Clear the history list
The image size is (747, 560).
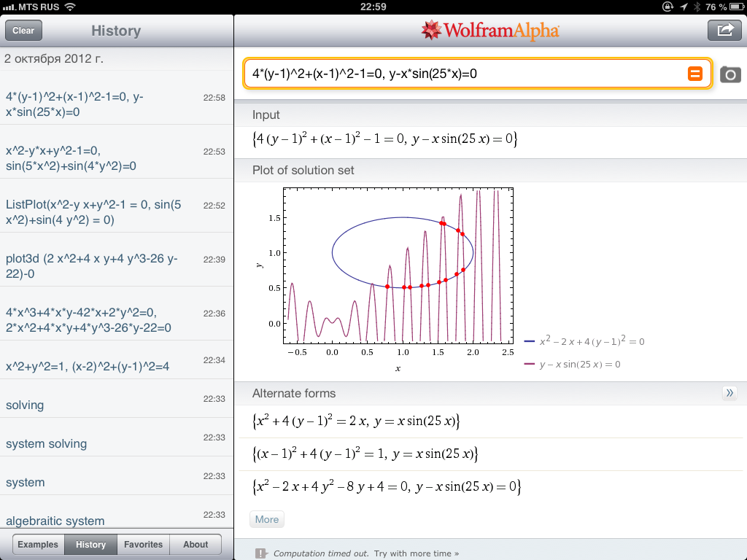coord(23,31)
